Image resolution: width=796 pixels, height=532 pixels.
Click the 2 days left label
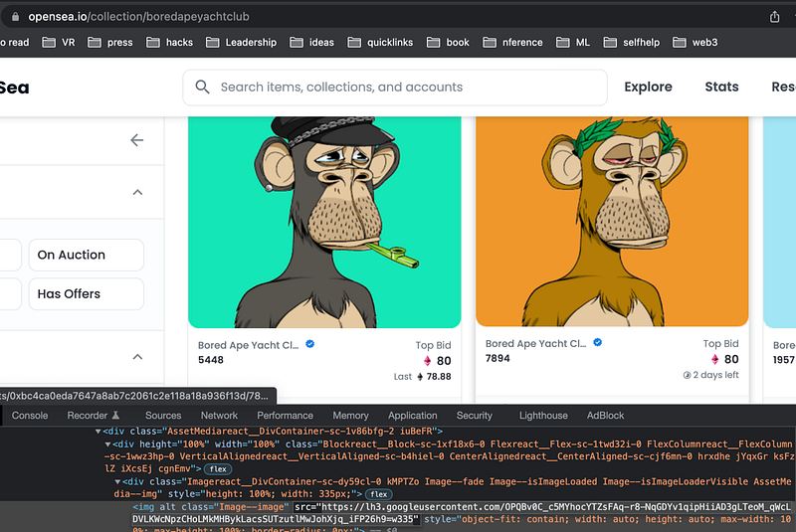click(715, 375)
